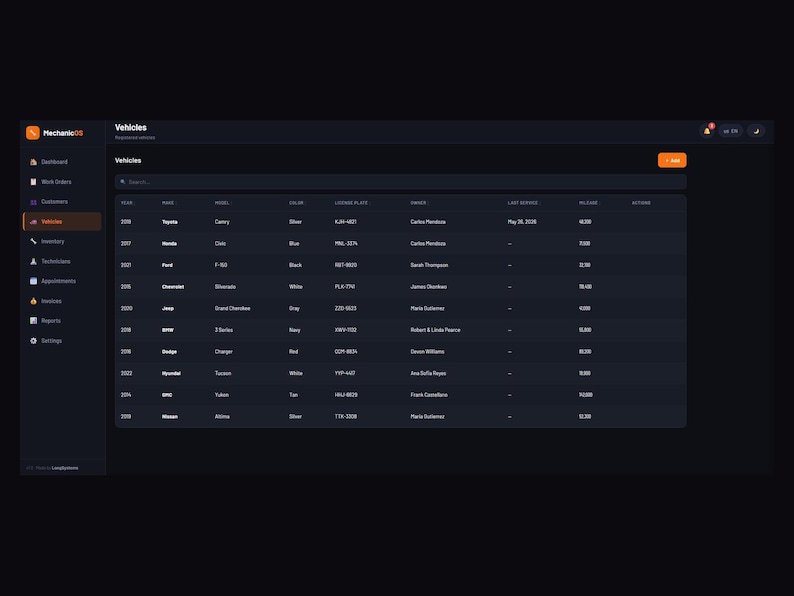
Task: Open the Settings sidebar link label
Action: (x=52, y=341)
